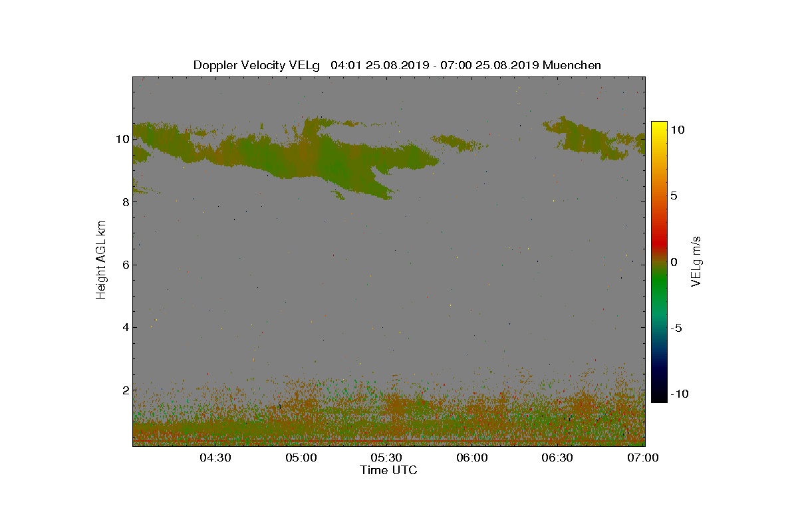The image size is (798, 532).
Task: Click the "Height AGL km" axis label
Action: point(101,260)
